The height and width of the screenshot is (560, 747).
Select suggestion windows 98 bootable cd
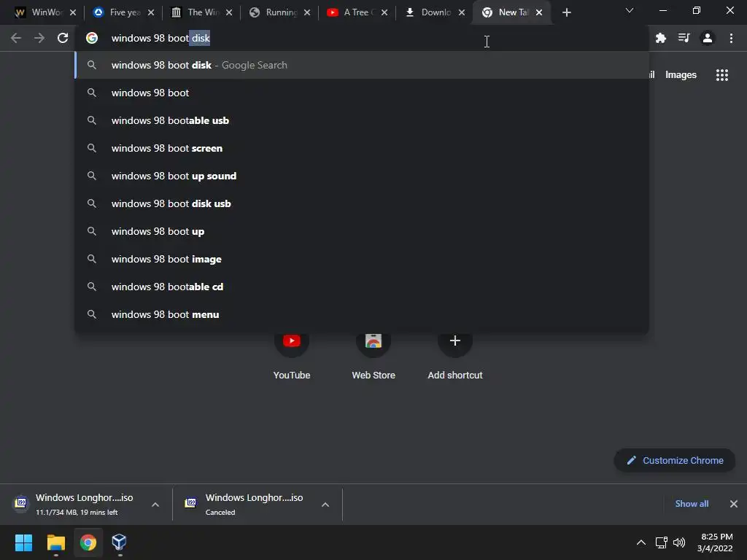click(362, 287)
